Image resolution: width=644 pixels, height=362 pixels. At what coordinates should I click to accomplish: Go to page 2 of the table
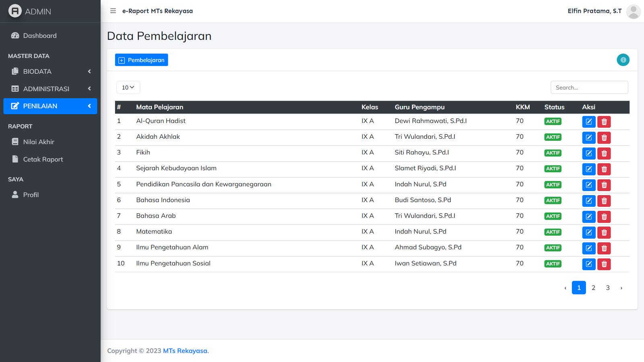point(593,288)
